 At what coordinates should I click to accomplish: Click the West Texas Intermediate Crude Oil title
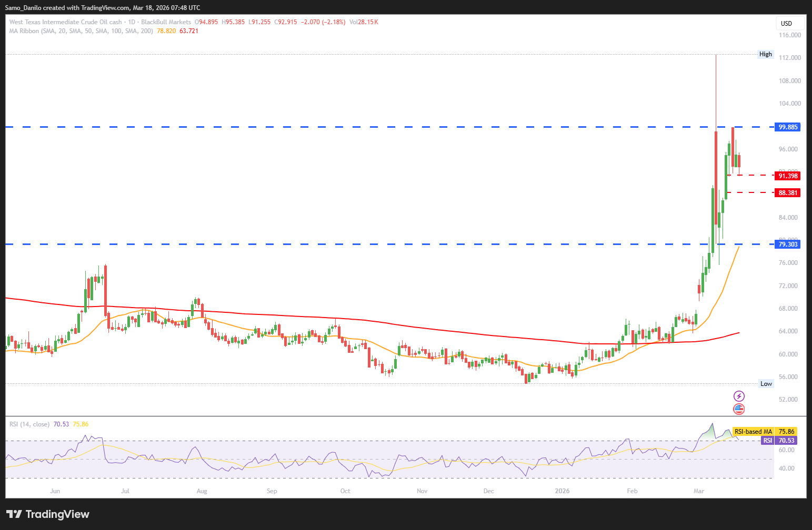pos(65,22)
